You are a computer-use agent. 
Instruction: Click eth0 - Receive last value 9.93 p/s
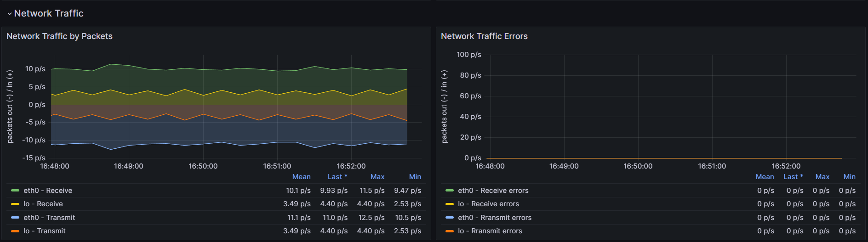coord(334,191)
